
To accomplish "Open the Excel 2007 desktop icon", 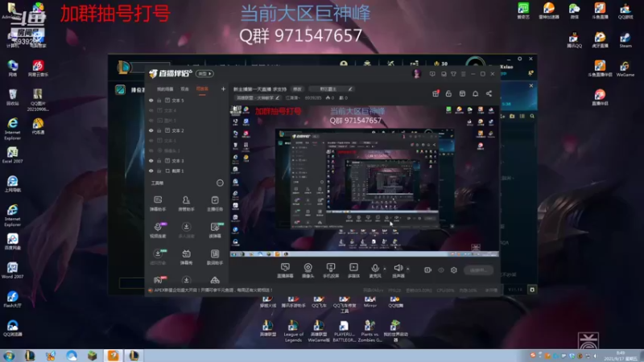I will [x=12, y=155].
